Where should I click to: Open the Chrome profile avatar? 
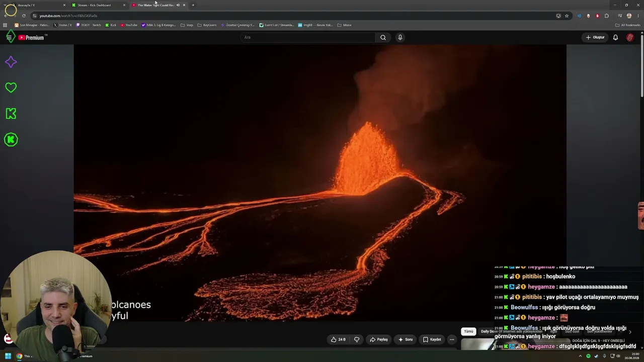[629, 16]
